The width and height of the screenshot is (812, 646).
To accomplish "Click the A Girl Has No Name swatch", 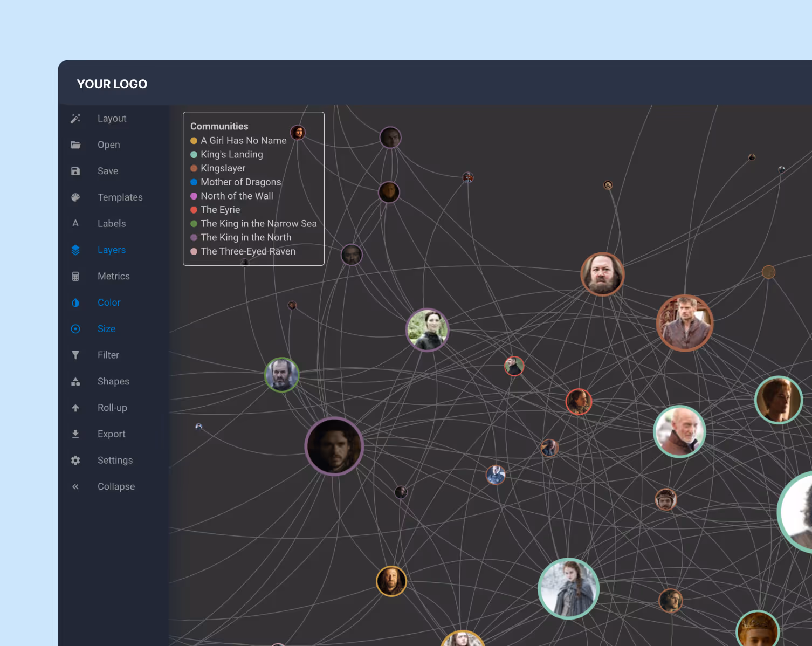I will point(194,141).
